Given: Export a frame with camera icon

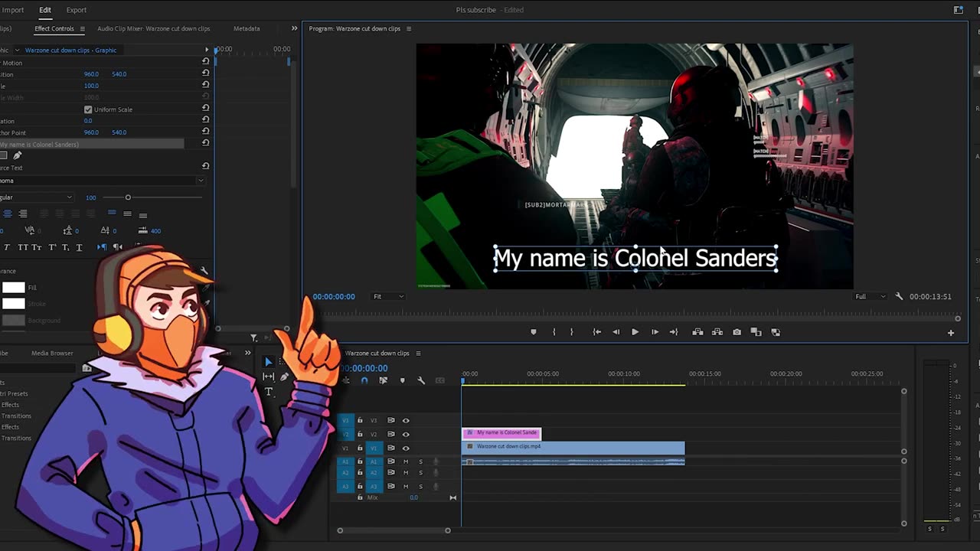Looking at the screenshot, I should [x=737, y=332].
